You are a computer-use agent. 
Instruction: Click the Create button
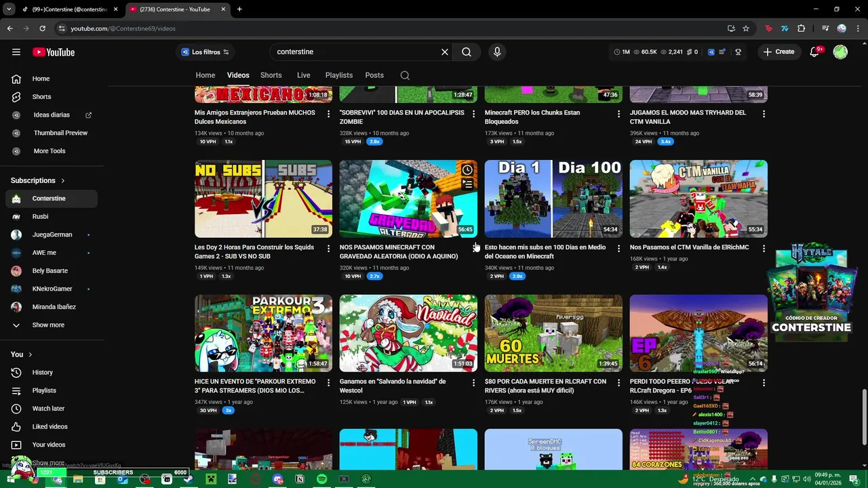click(x=778, y=52)
